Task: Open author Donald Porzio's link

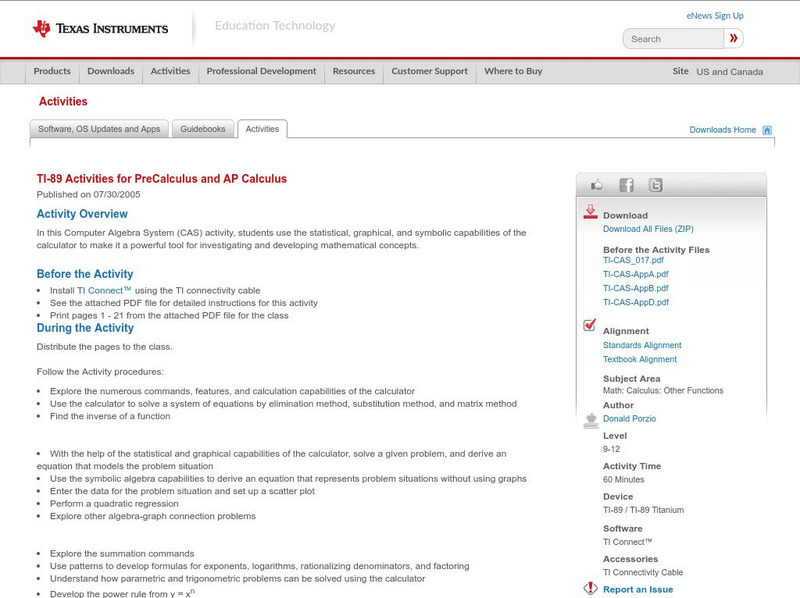Action: pyautogui.click(x=629, y=418)
